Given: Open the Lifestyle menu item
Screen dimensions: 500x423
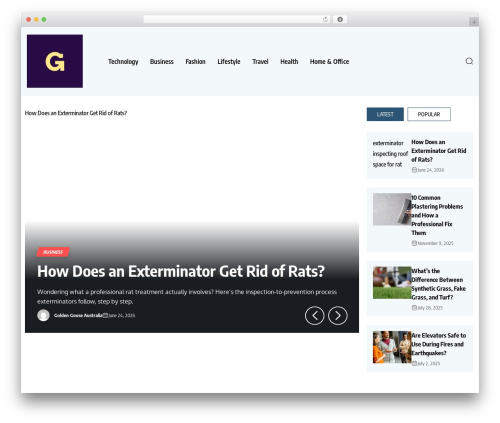Looking at the screenshot, I should (229, 62).
